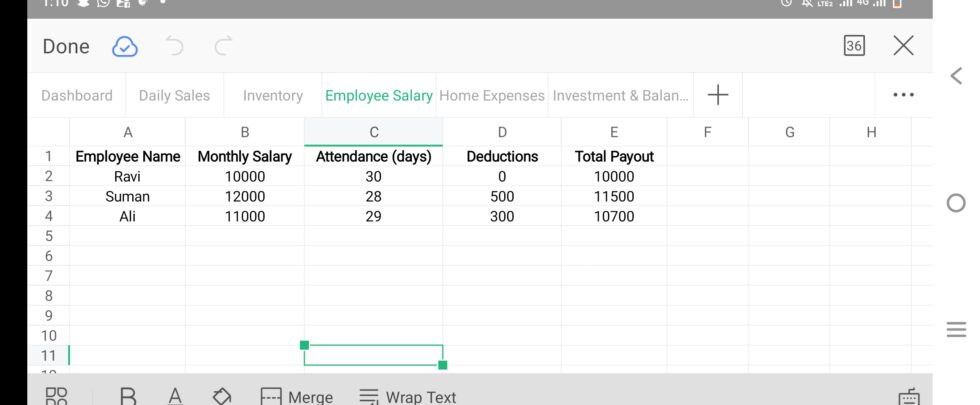The width and height of the screenshot is (980, 405).
Task: Select the cell containing Suman
Action: pos(127,197)
